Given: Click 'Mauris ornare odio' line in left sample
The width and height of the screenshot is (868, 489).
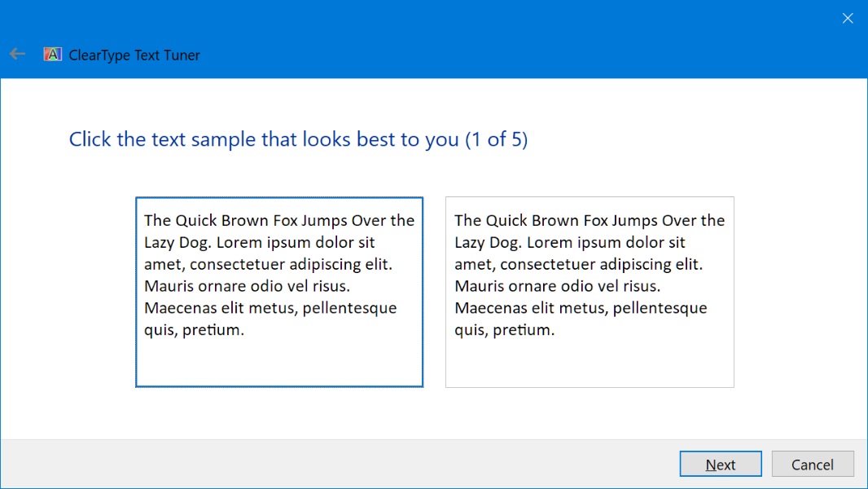Looking at the screenshot, I should [x=247, y=286].
